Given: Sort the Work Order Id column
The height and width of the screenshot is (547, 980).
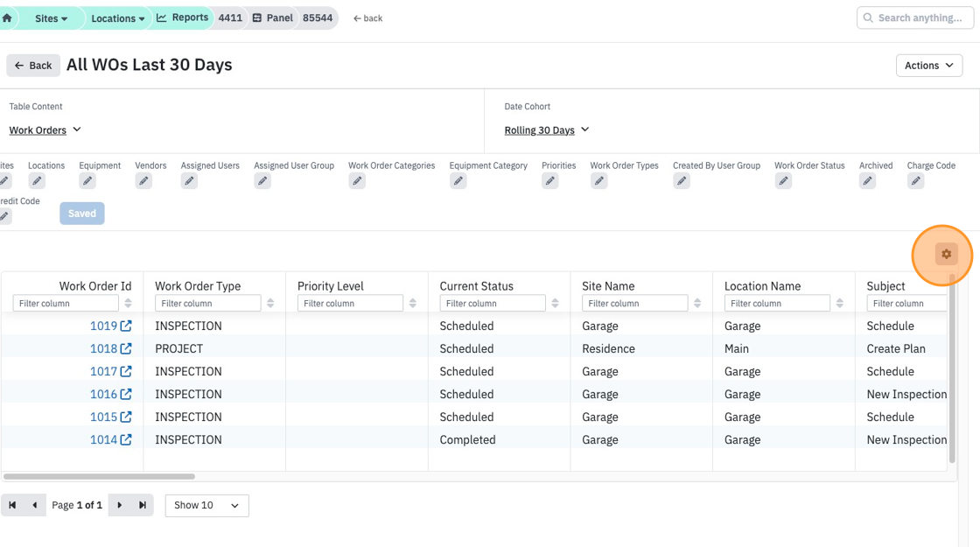Looking at the screenshot, I should click(128, 303).
